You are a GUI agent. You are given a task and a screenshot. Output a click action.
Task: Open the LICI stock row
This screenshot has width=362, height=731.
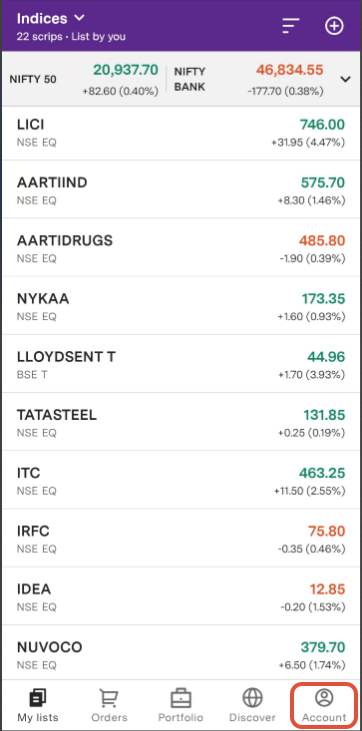[x=181, y=132]
